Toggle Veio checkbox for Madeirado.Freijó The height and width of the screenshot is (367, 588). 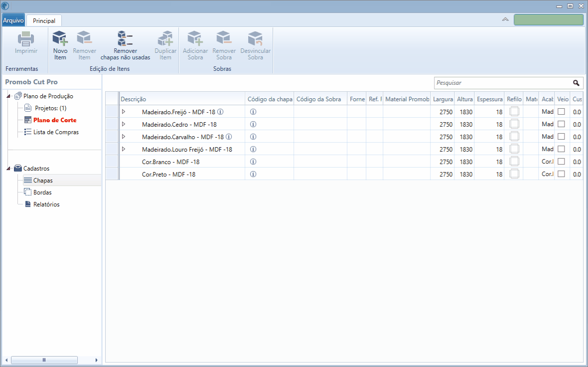click(561, 112)
